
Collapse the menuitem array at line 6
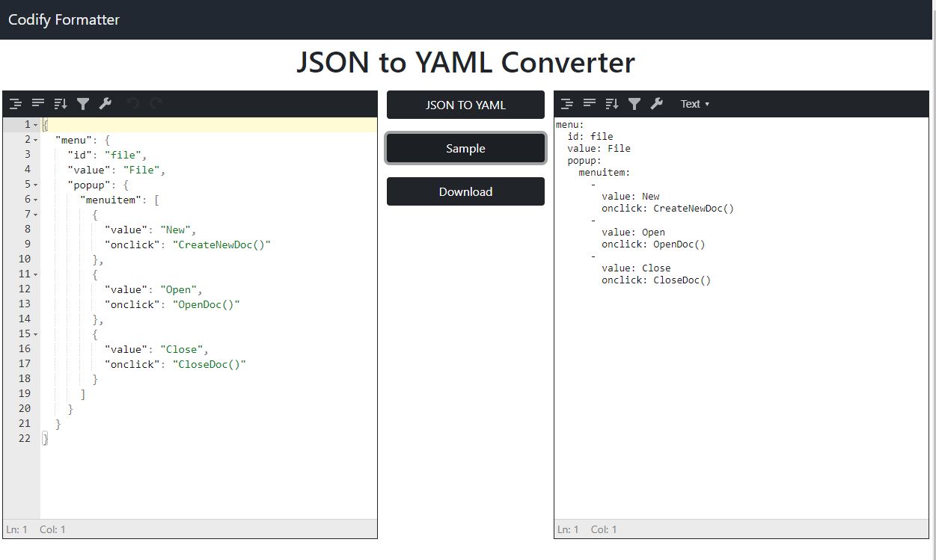pyautogui.click(x=34, y=200)
